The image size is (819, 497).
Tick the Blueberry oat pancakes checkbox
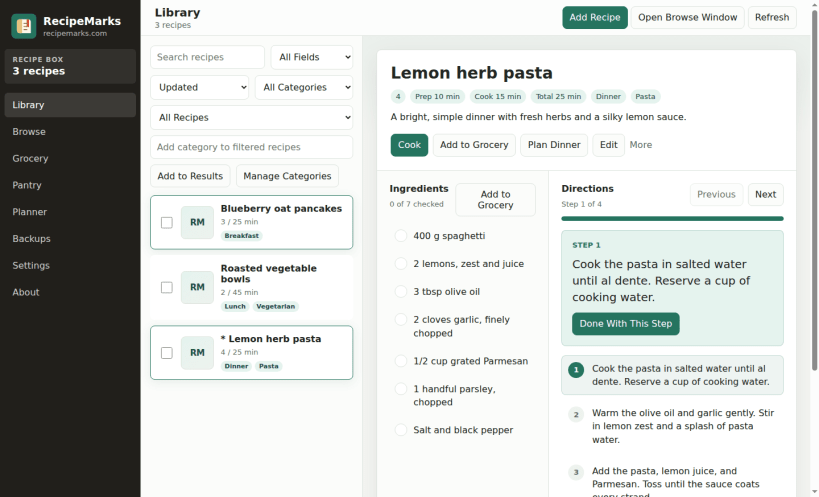167,222
